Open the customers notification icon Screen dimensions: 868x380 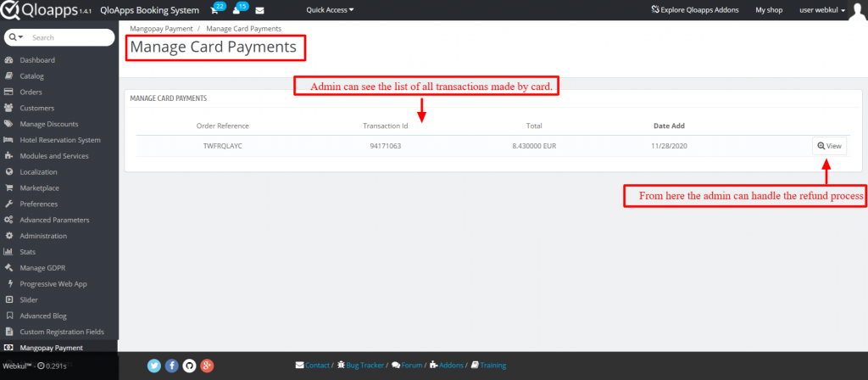click(236, 10)
